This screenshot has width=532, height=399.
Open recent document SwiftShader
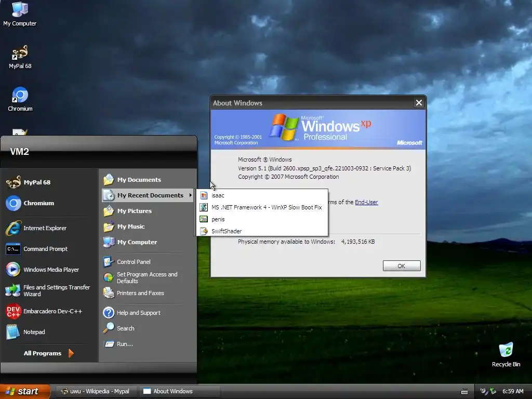point(262,231)
